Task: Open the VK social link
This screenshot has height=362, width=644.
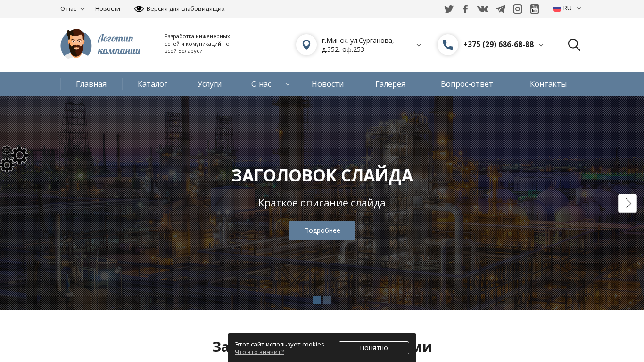Action: (x=482, y=9)
